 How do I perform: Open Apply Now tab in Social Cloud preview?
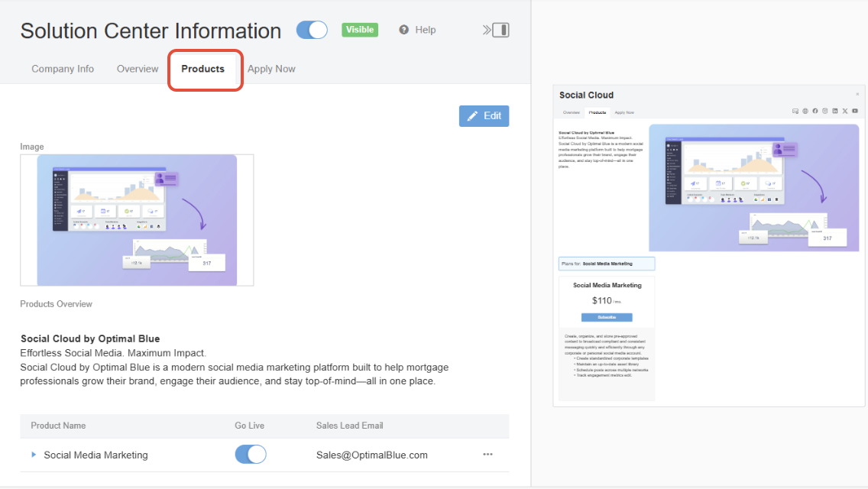[624, 112]
